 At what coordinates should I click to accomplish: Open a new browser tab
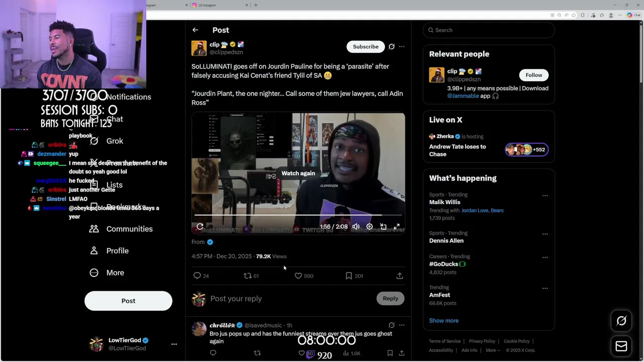tap(256, 5)
